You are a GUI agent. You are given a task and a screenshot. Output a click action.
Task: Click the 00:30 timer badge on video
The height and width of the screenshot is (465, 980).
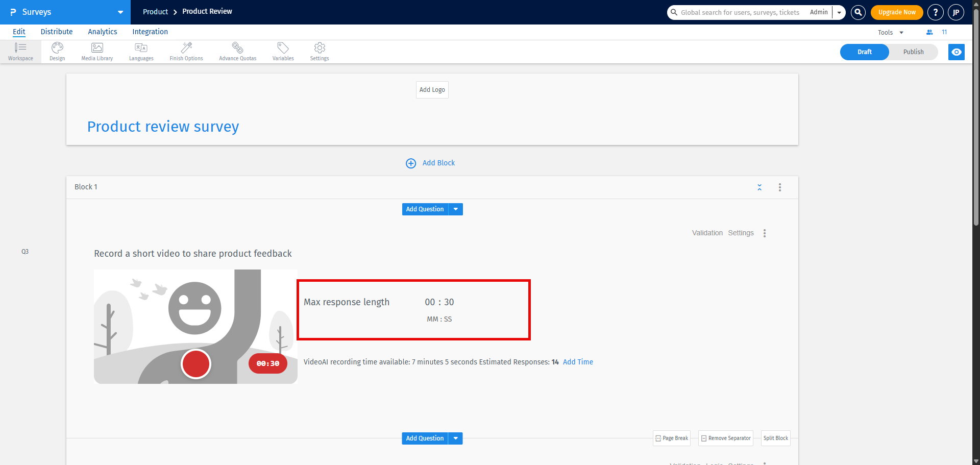268,363
